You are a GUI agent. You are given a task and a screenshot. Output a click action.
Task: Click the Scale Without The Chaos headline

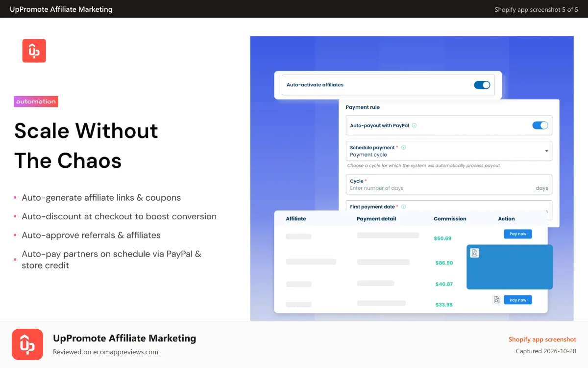coord(86,145)
